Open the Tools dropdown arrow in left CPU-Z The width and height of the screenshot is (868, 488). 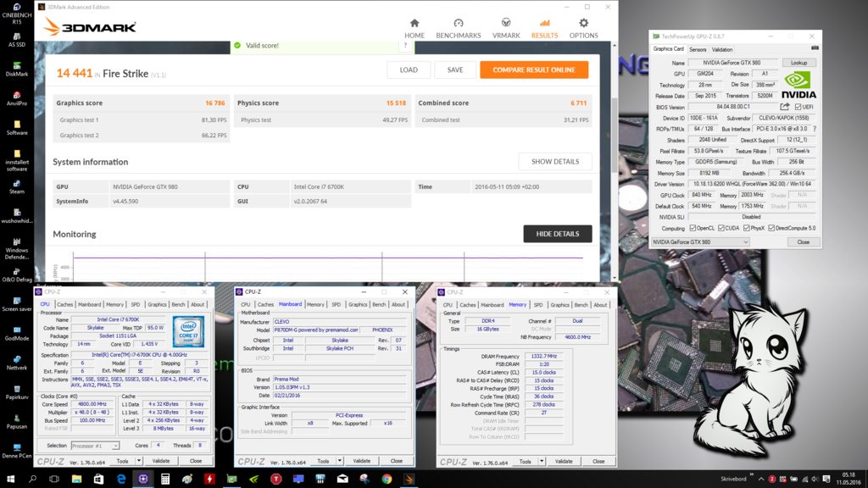139,460
